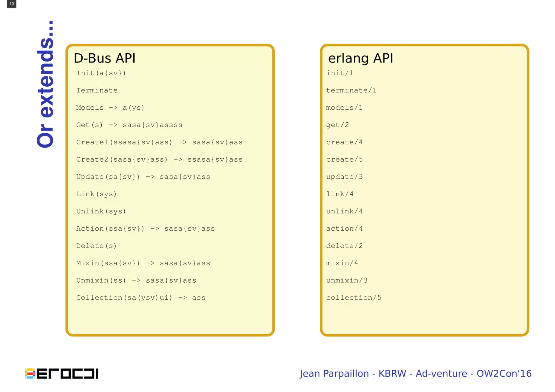
Task: Click the Create2(sasa{sv}ass) signature line
Action: pyautogui.click(x=159, y=159)
